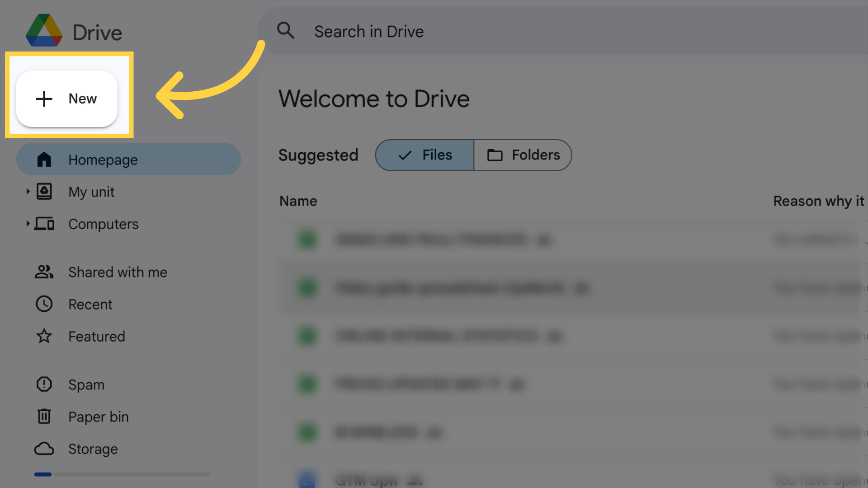View Featured files section
The width and height of the screenshot is (868, 488).
[x=96, y=336]
